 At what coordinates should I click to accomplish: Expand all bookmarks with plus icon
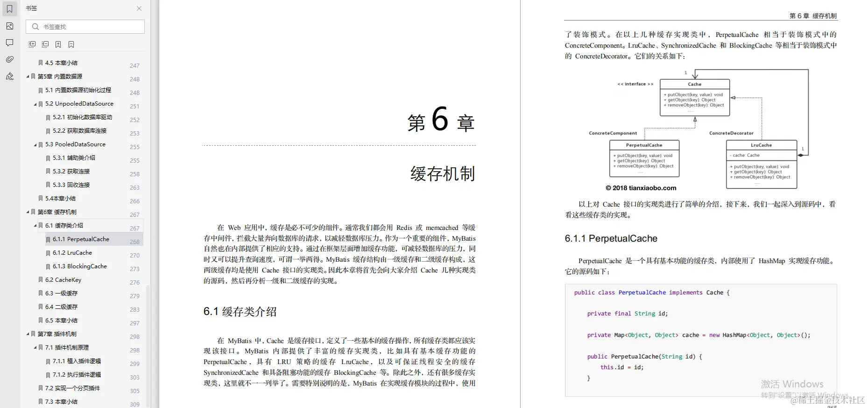[32, 44]
